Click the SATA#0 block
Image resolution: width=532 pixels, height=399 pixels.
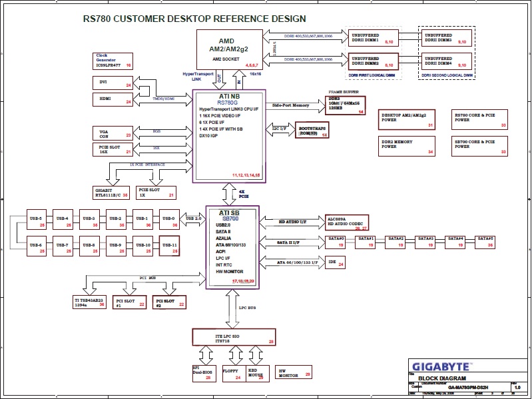click(x=335, y=242)
